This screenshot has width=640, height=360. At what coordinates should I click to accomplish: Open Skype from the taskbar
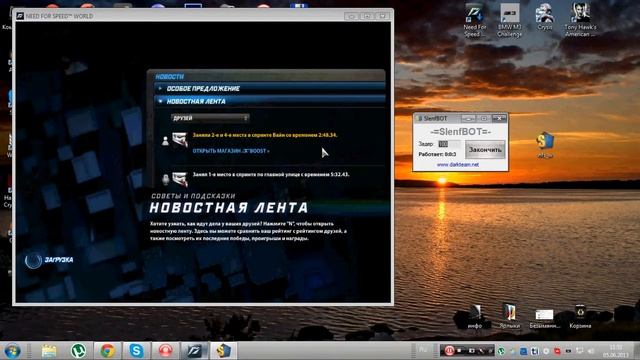(136, 351)
